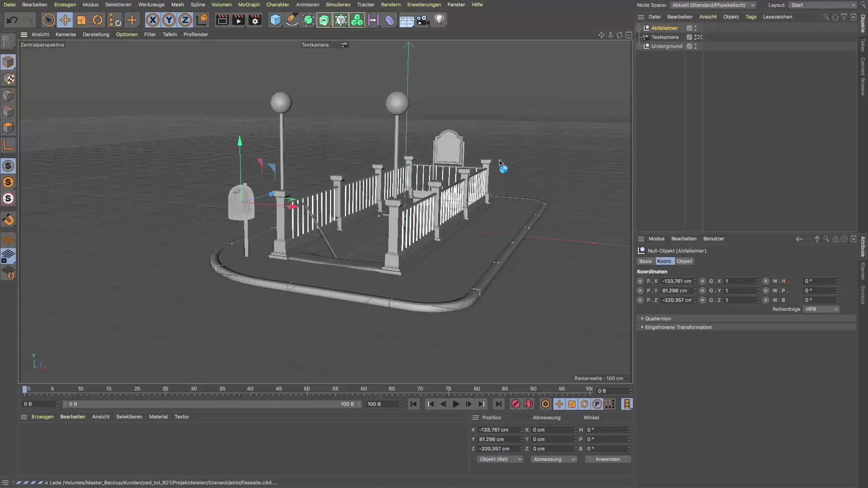Switch to model mode in left palette
This screenshot has height=488, width=868.
(x=8, y=62)
